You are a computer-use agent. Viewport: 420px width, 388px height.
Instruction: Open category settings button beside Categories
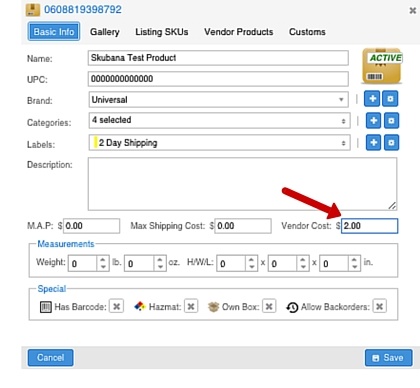(391, 121)
